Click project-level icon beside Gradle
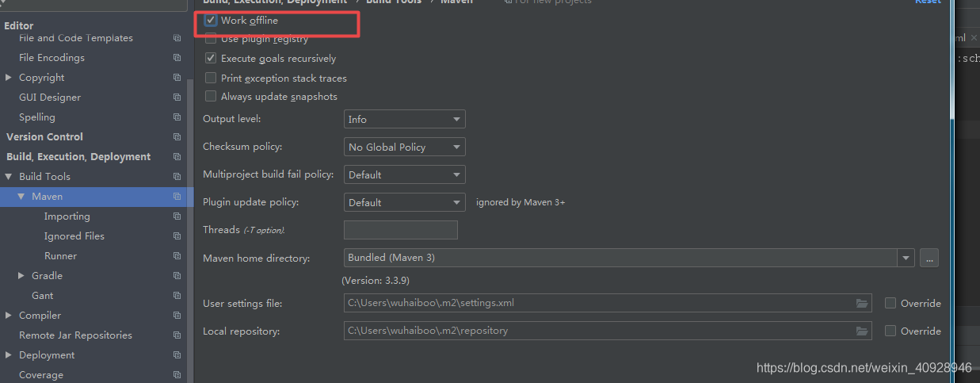 (x=177, y=276)
